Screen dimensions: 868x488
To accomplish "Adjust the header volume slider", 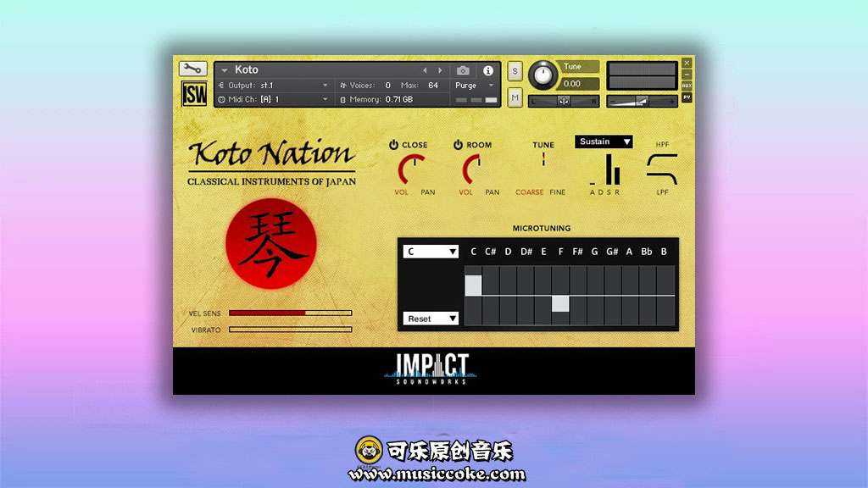I will (x=642, y=102).
